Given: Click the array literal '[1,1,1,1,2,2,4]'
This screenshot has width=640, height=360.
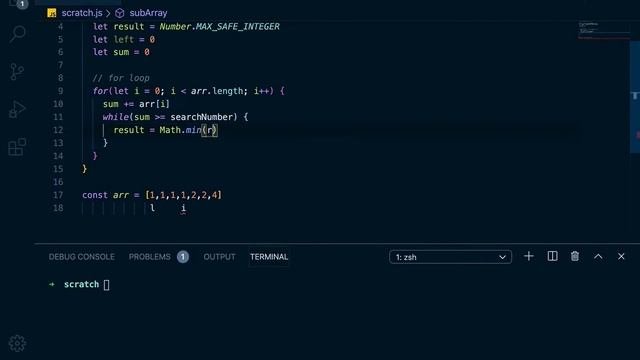Looking at the screenshot, I should pyautogui.click(x=183, y=195).
